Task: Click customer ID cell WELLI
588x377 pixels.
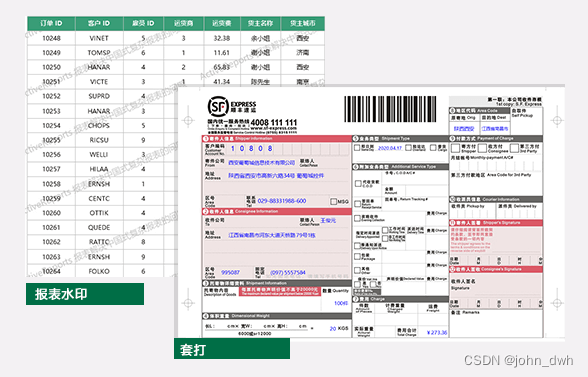Action: (x=99, y=155)
